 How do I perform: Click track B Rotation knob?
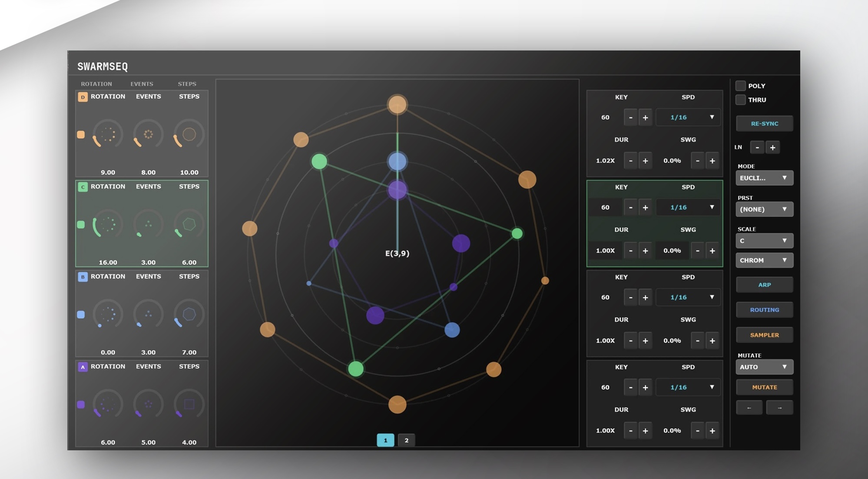point(108,314)
